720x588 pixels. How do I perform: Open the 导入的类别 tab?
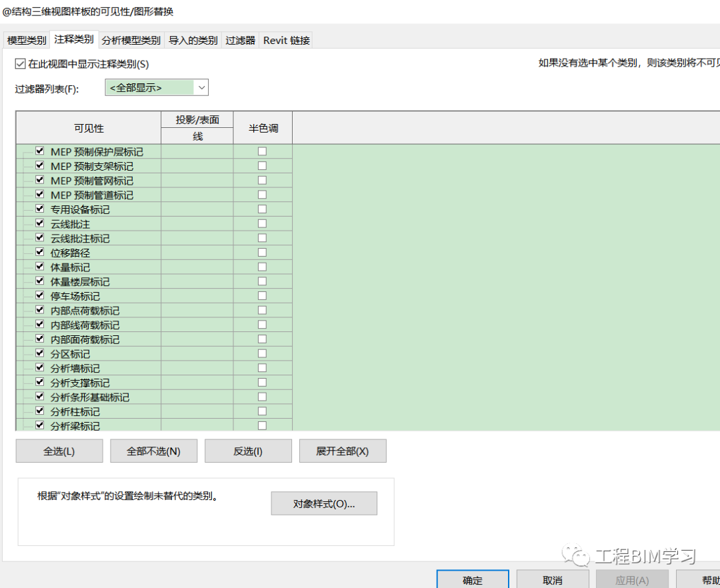click(193, 41)
